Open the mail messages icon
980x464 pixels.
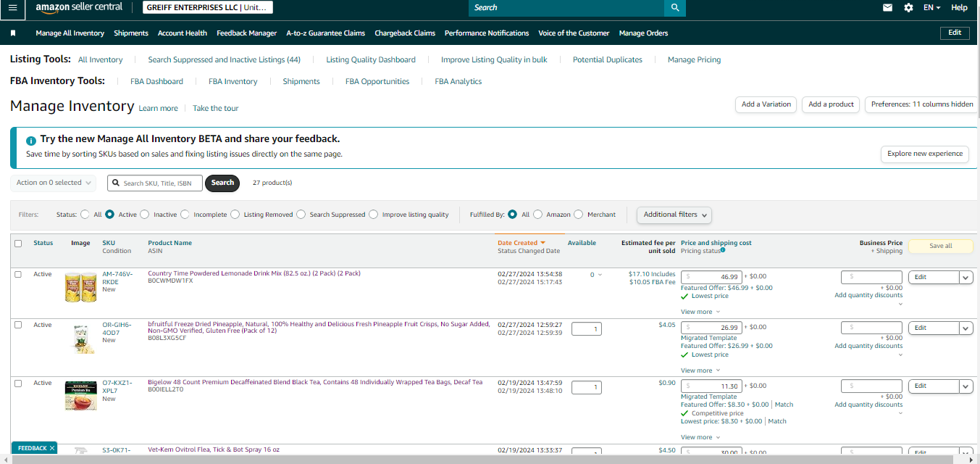click(x=887, y=7)
